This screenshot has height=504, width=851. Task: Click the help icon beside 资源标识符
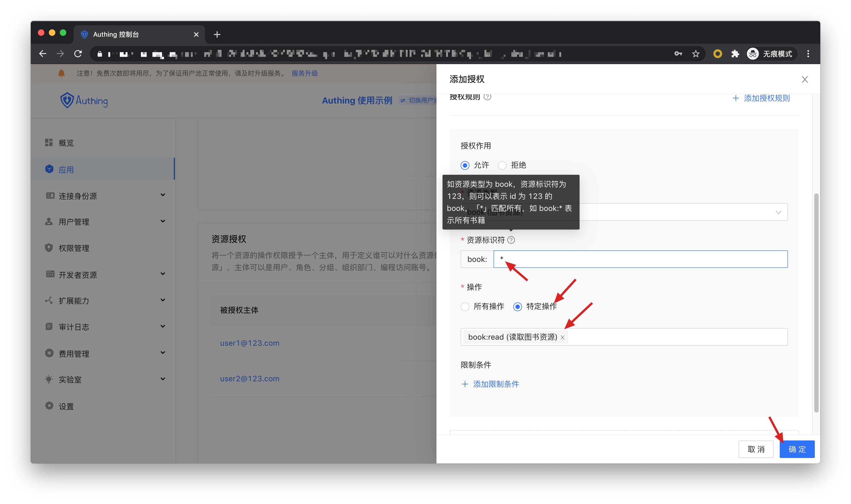[x=511, y=240]
